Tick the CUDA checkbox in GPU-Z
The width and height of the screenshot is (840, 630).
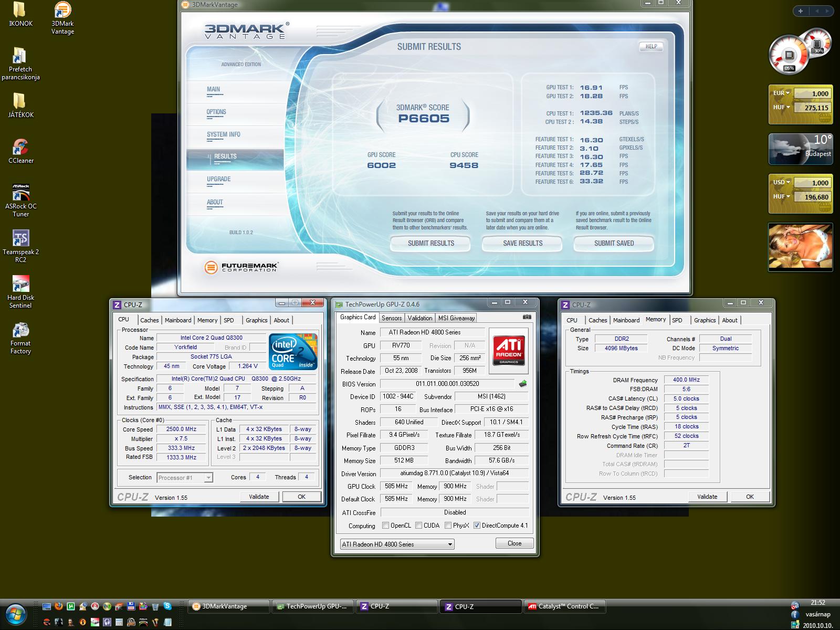point(418,526)
